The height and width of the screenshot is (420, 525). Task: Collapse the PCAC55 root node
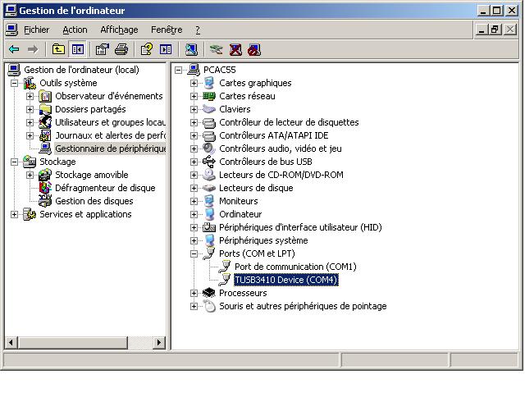tap(179, 70)
